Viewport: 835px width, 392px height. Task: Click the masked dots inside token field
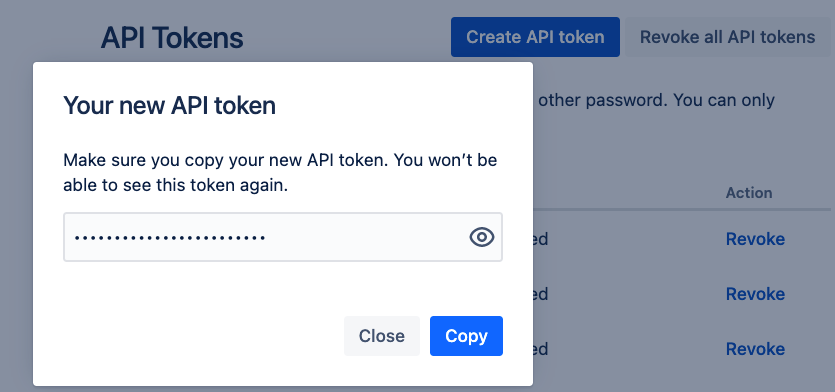(x=170, y=238)
